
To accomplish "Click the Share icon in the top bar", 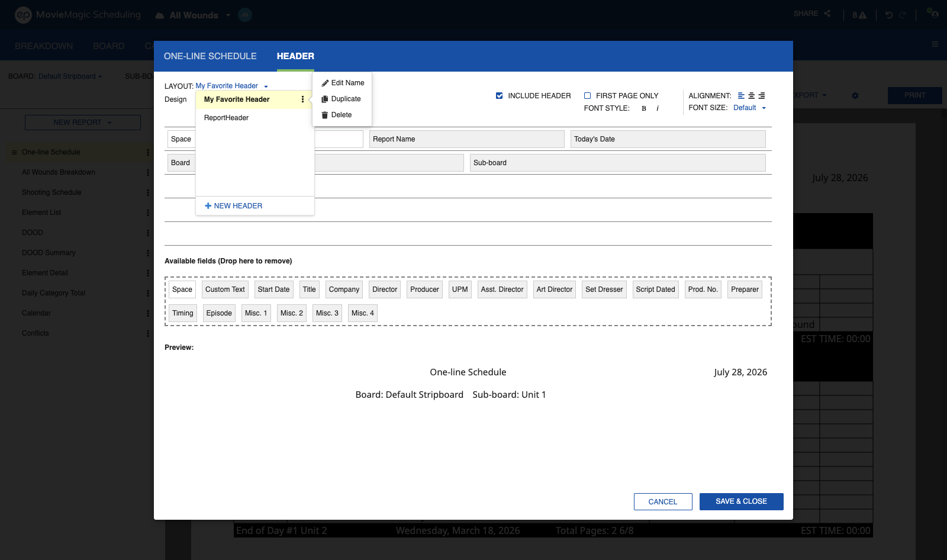I will [x=827, y=14].
